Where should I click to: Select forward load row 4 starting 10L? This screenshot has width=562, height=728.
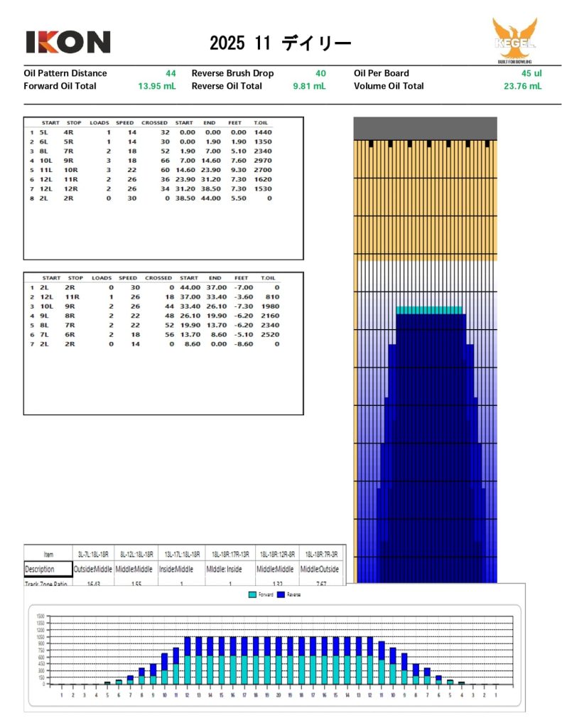coord(151,161)
